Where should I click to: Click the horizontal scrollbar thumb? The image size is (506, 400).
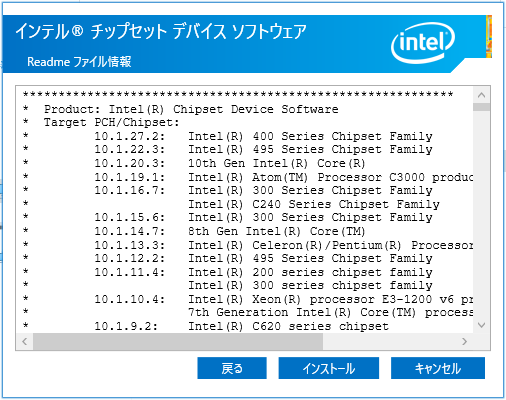(x=178, y=341)
